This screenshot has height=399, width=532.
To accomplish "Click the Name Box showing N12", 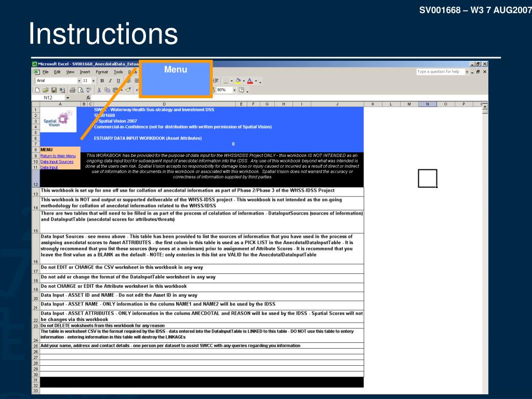I will click(48, 98).
